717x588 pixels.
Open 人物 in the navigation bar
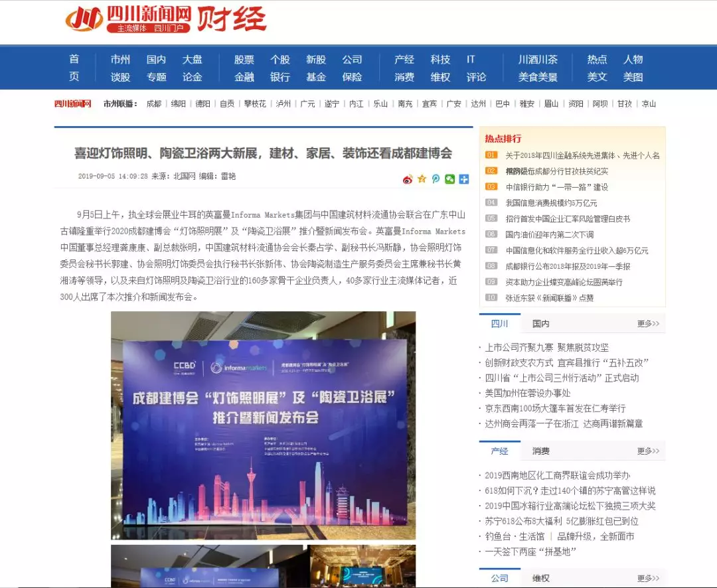pyautogui.click(x=633, y=60)
